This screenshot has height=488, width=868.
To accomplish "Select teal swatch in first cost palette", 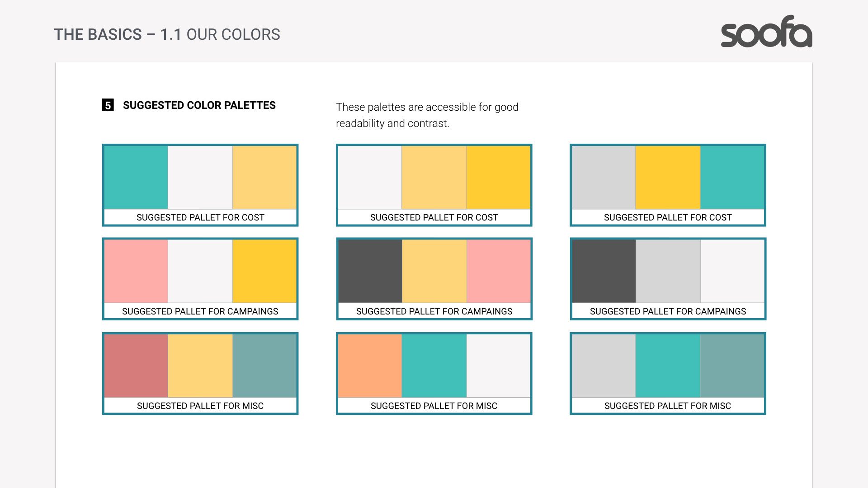I will (136, 177).
